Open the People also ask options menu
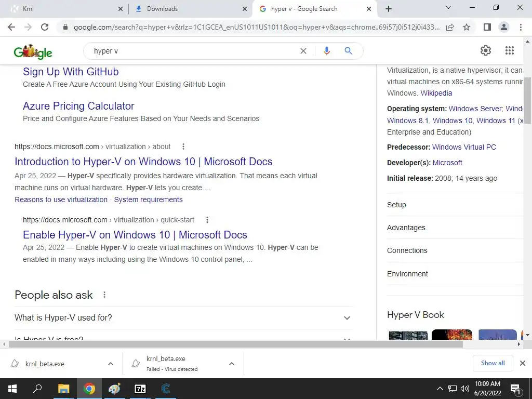The image size is (532, 399). pos(104,295)
